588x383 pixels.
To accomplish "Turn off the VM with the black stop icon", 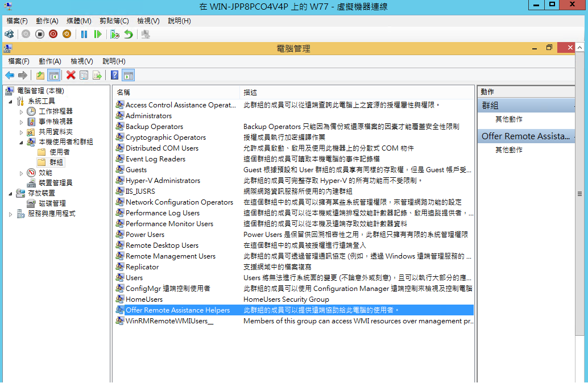I will pyautogui.click(x=40, y=34).
